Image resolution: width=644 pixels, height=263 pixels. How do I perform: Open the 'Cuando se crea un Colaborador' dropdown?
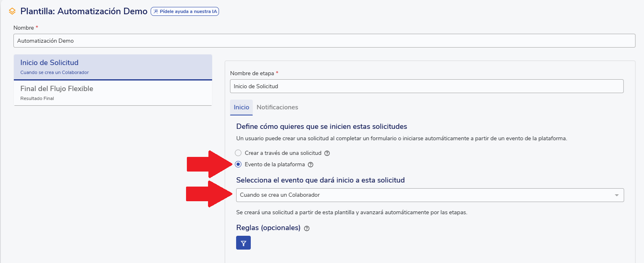point(423,195)
